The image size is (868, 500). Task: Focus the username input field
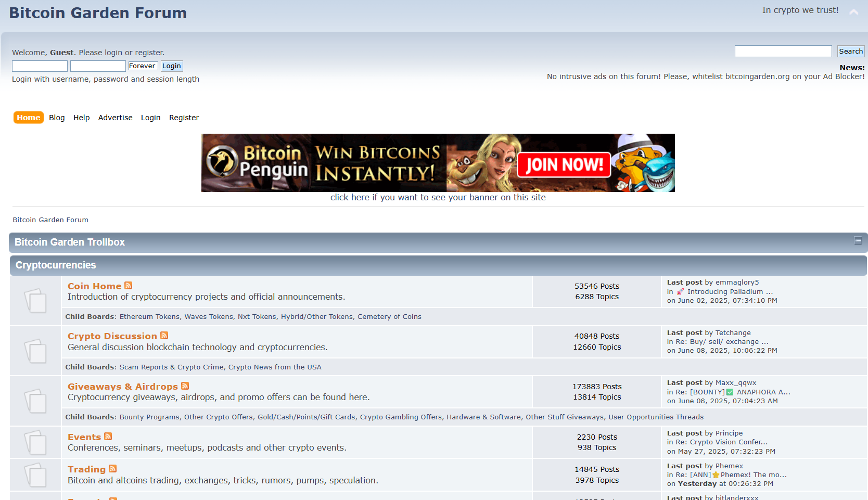[x=40, y=66]
